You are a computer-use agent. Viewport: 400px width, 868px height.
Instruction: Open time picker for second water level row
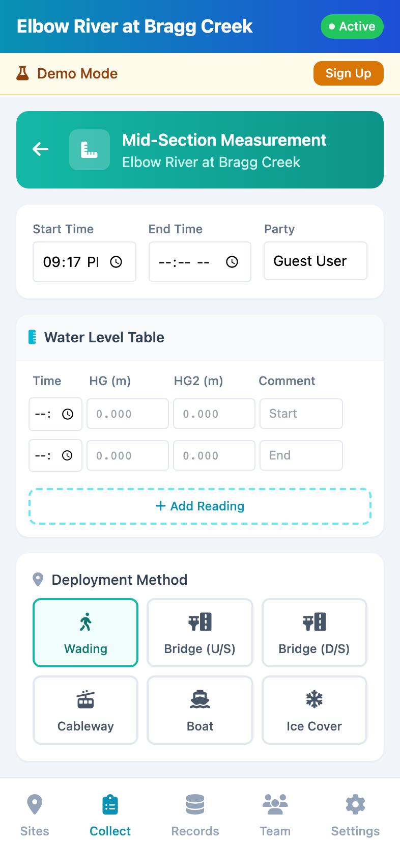pyautogui.click(x=67, y=455)
